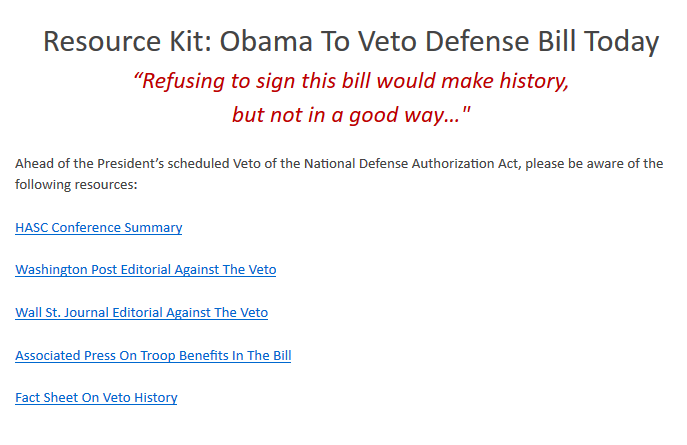Open Wall St. Journal Editorial Against The Veto
687x445 pixels.
142,312
